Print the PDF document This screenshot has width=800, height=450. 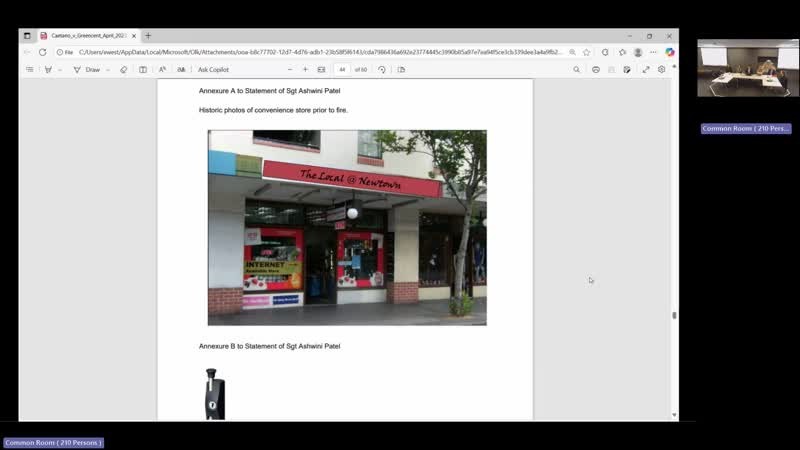(596, 70)
